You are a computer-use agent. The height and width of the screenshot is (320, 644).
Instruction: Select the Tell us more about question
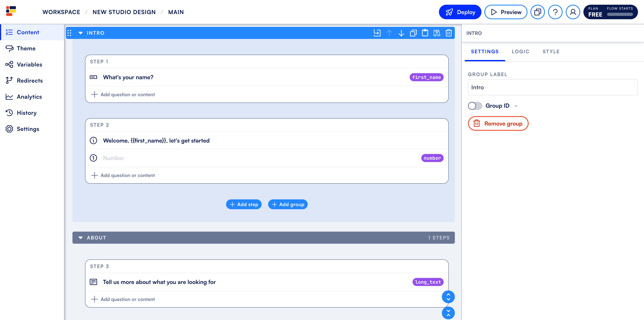pyautogui.click(x=267, y=282)
